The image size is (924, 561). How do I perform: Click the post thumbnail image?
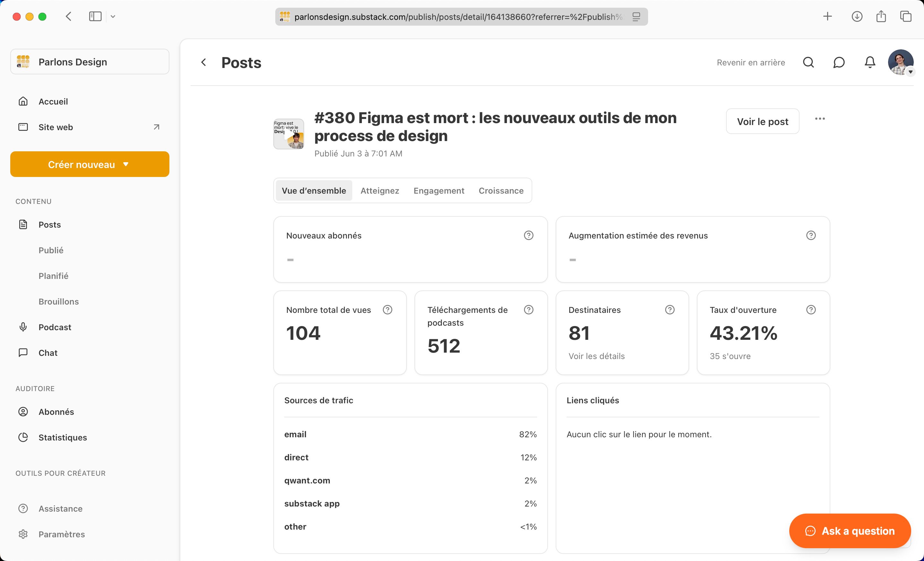tap(289, 134)
